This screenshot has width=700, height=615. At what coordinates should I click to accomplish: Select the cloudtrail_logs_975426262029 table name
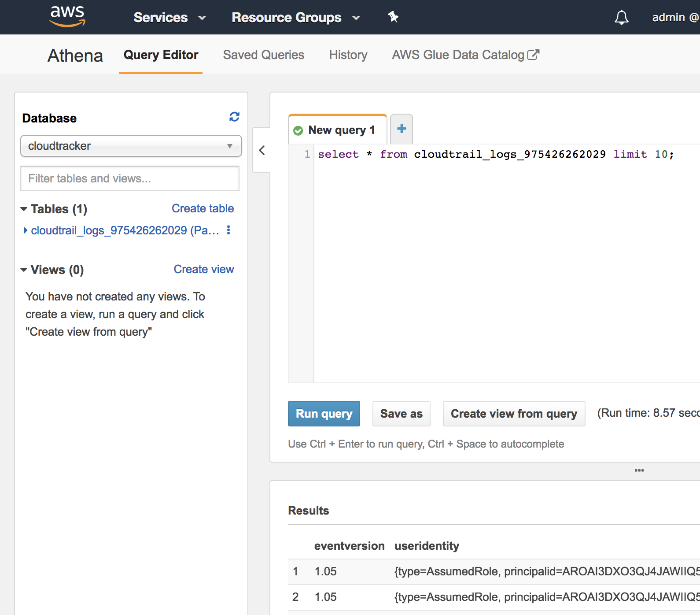point(125,230)
